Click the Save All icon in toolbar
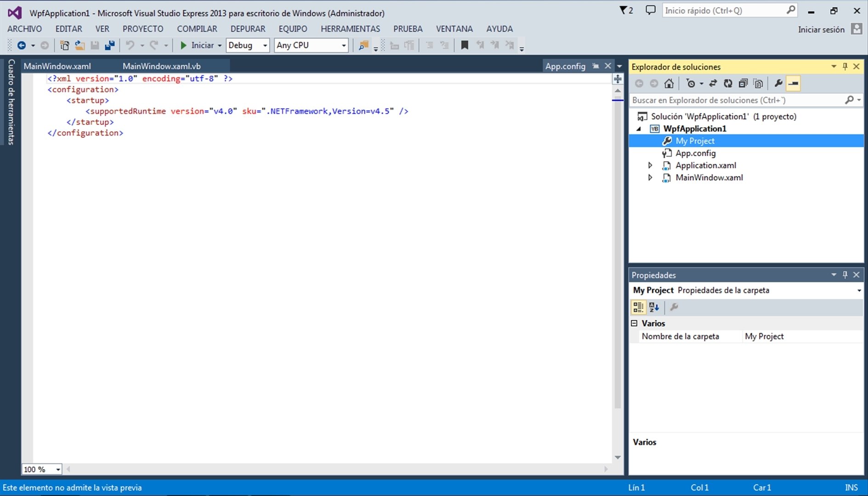The width and height of the screenshot is (868, 496). click(110, 45)
